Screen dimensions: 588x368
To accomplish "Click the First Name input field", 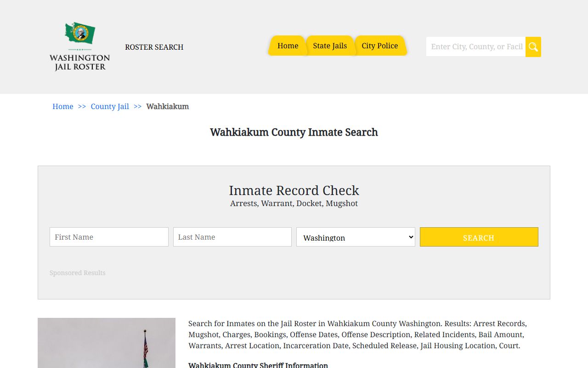I will click(109, 237).
